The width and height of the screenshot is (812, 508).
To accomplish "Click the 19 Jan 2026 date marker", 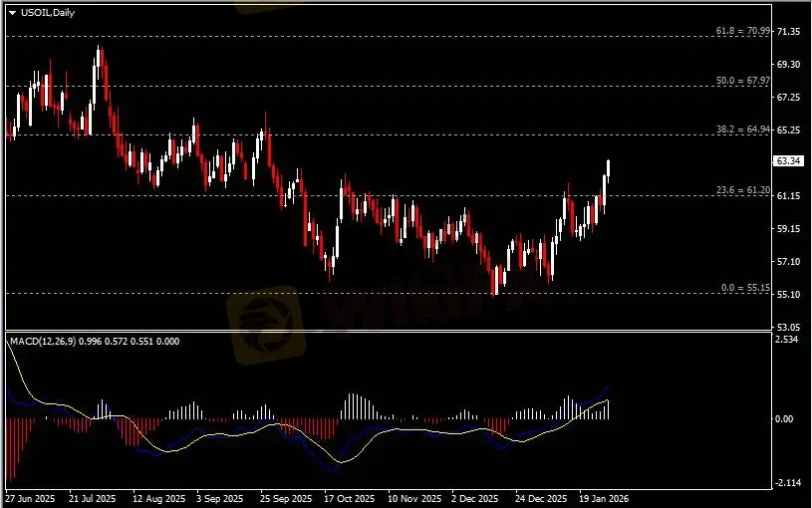I will point(604,497).
